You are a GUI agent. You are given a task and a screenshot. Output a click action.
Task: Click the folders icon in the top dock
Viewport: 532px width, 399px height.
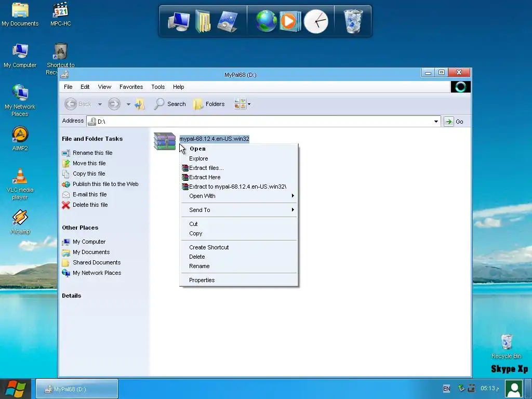(x=203, y=21)
